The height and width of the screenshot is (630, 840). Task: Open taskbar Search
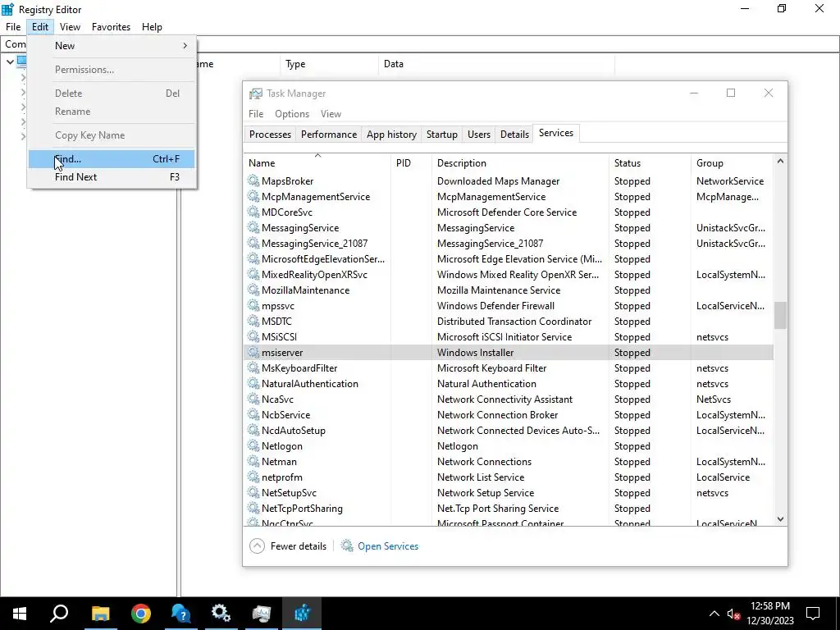(59, 614)
